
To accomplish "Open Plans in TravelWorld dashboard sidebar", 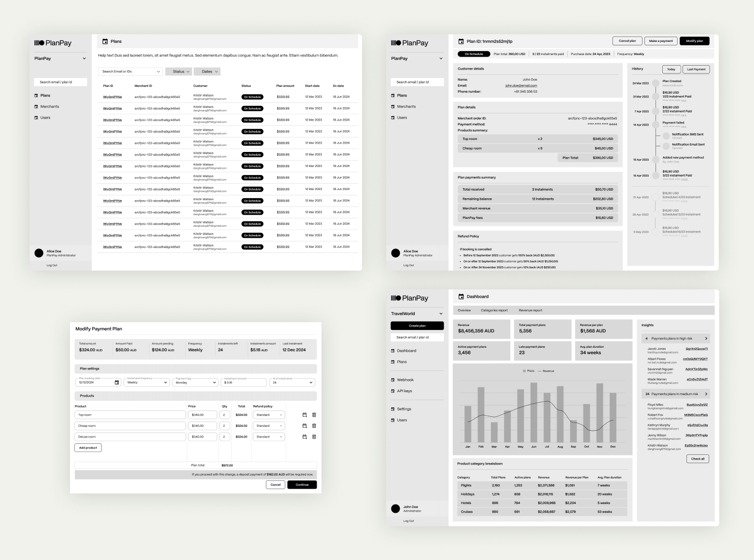I will (x=402, y=362).
